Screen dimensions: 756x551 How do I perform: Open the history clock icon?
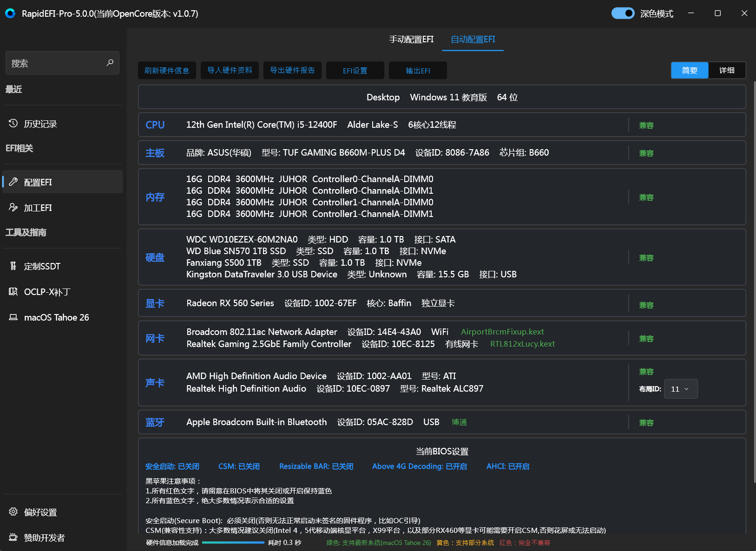pos(13,123)
